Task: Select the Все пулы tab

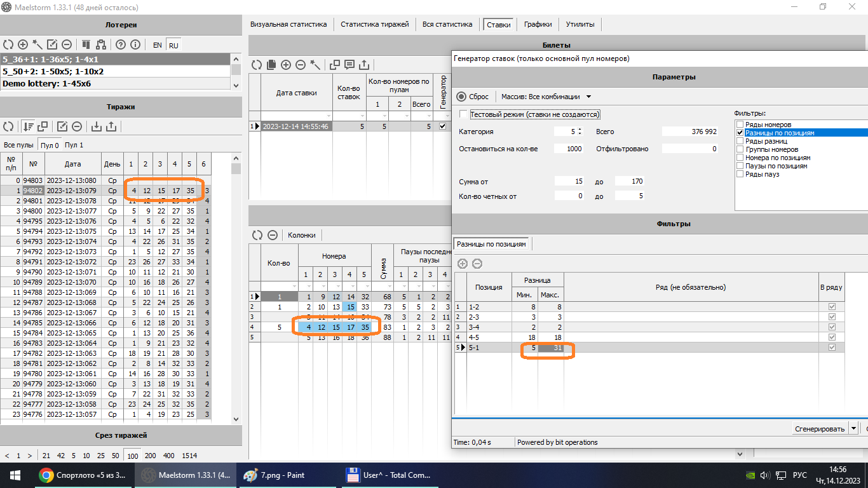Action: (x=18, y=145)
